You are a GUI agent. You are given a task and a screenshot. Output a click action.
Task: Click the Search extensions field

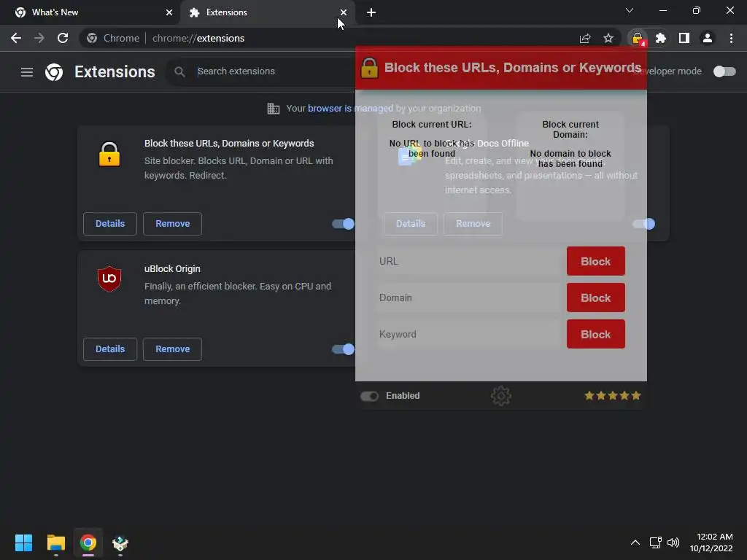click(x=274, y=71)
